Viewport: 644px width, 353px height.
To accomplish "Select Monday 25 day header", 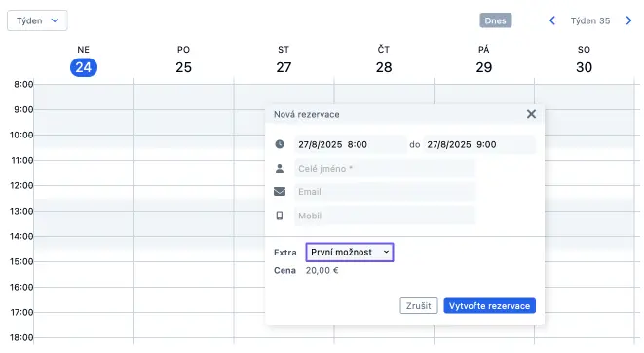I will 183,60.
